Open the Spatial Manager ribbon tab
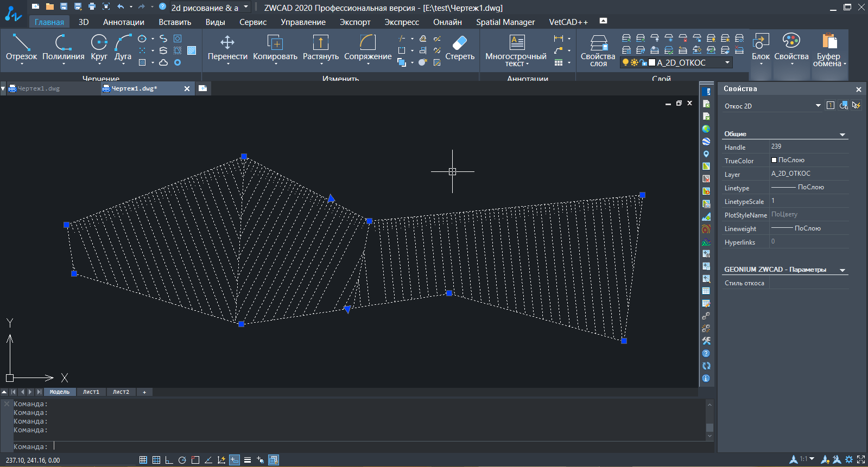868x467 pixels. pyautogui.click(x=505, y=22)
